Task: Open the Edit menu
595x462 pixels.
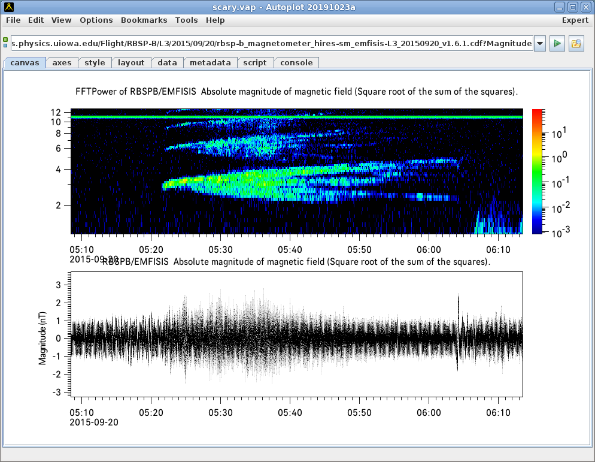Action: [36, 20]
